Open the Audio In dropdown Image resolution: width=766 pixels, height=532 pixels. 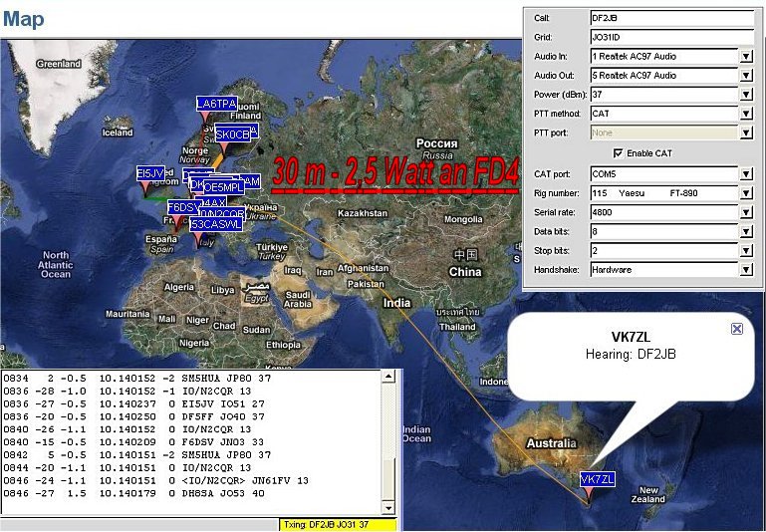745,56
